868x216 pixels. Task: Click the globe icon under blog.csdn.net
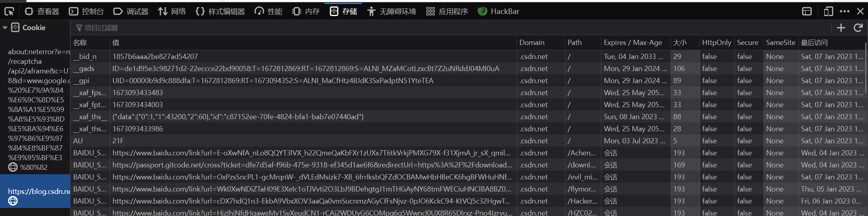pyautogui.click(x=13, y=201)
